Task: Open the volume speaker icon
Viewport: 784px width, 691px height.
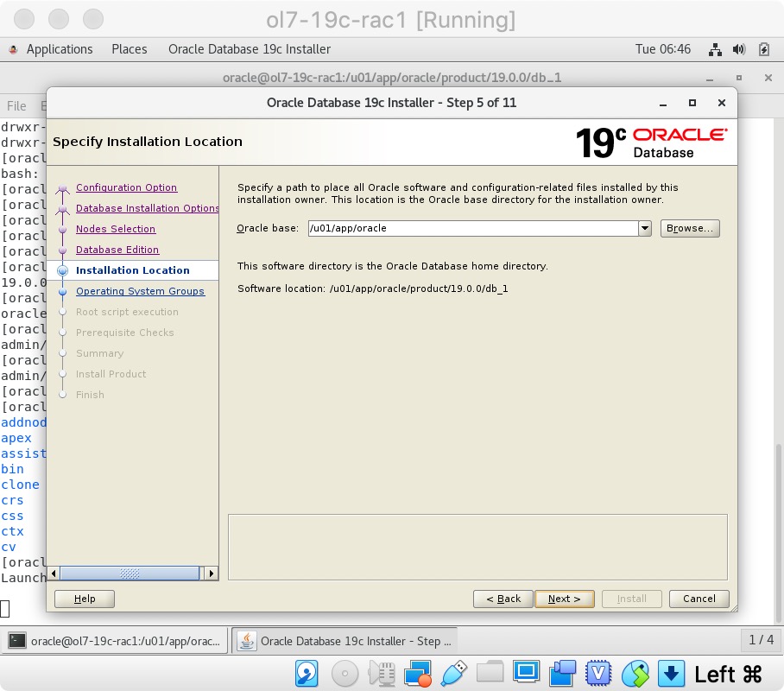Action: tap(739, 49)
